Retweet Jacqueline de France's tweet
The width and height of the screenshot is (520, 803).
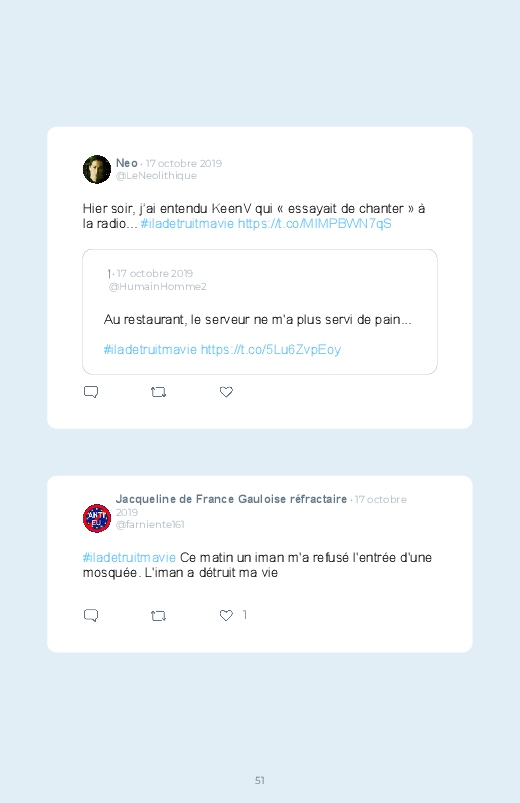coord(158,616)
